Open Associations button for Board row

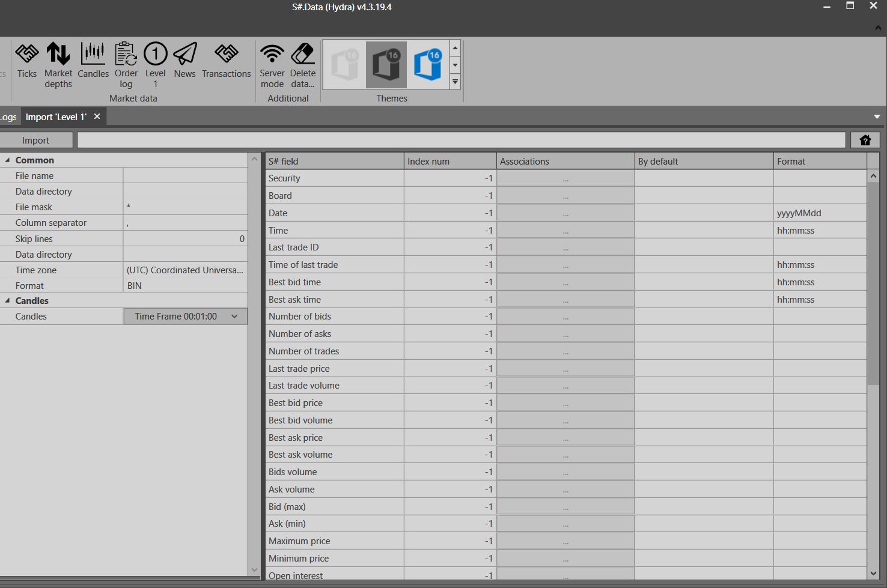coord(565,196)
